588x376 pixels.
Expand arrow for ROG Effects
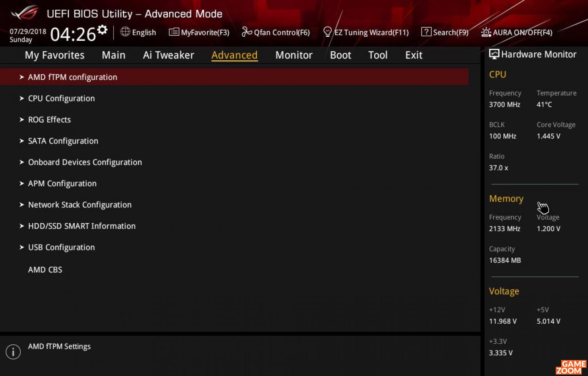point(21,120)
